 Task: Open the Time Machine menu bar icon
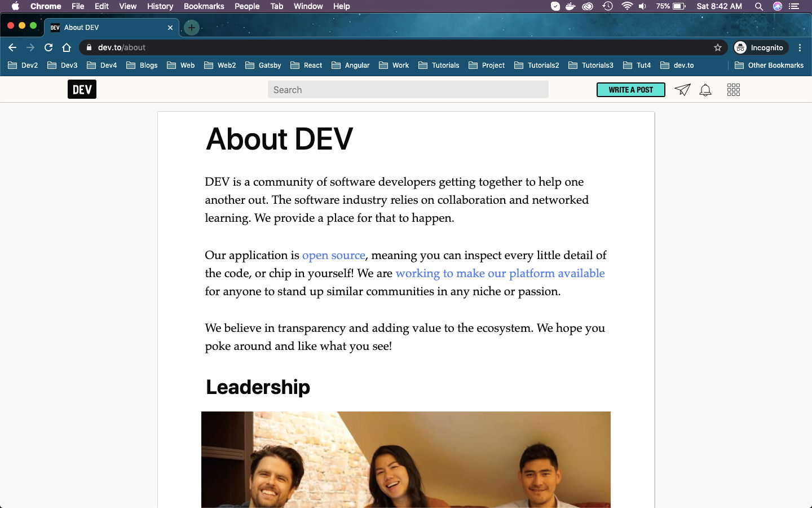coord(608,6)
